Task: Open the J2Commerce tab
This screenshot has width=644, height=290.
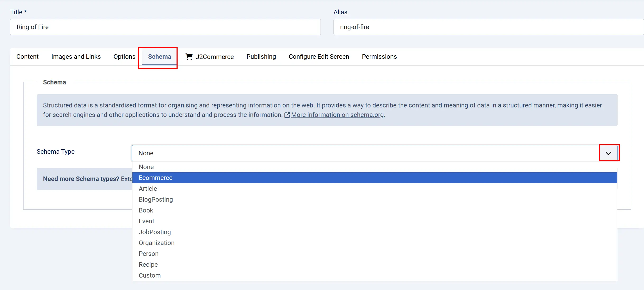Action: point(210,57)
